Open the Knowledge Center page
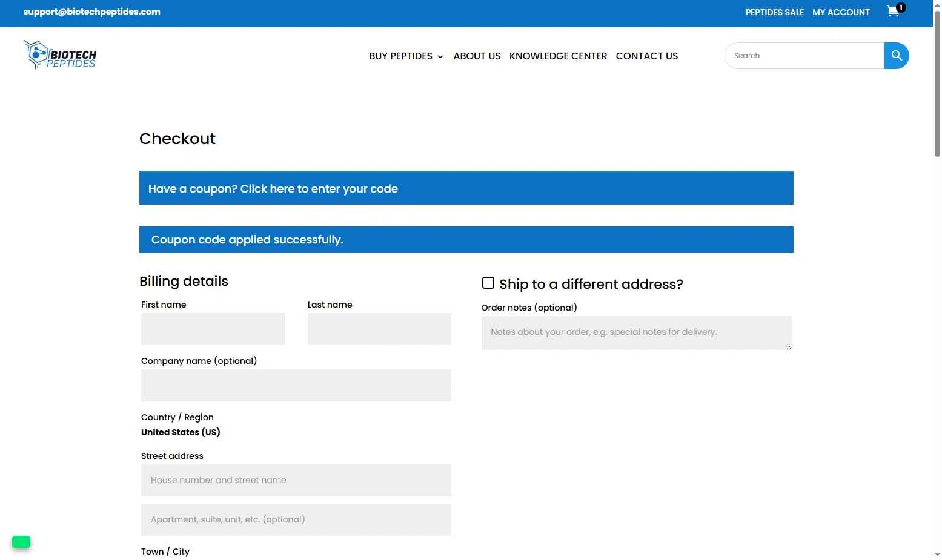Viewport: 942px width, 560px height. tap(558, 56)
